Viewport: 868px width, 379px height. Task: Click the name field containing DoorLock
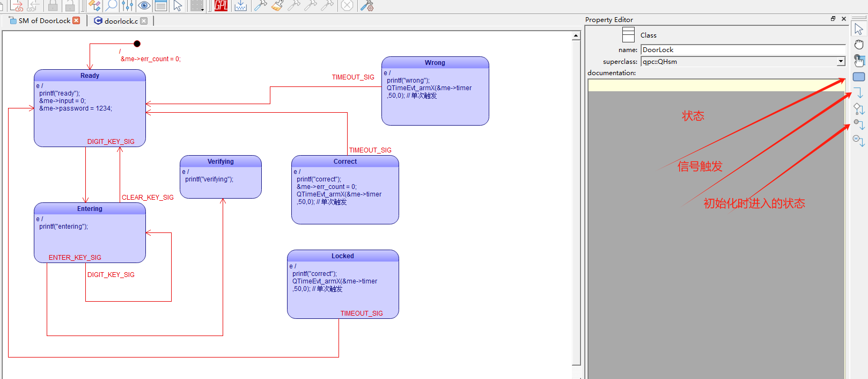coord(743,50)
